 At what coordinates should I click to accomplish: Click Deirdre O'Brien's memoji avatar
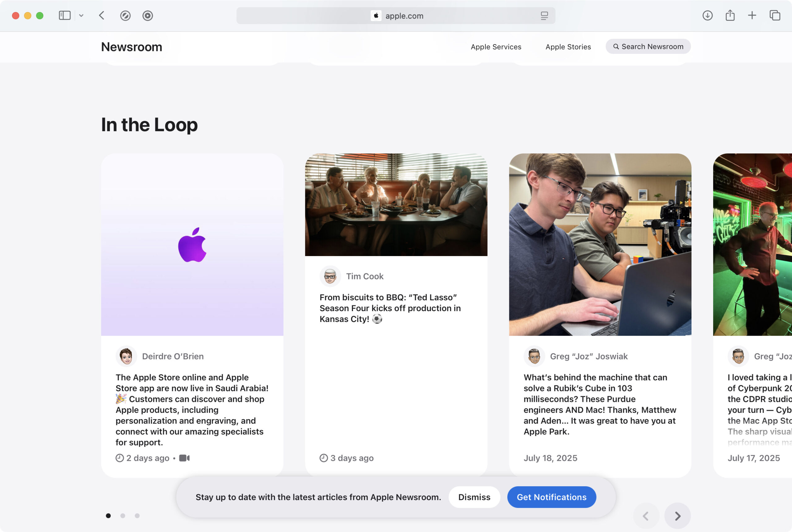pos(126,356)
